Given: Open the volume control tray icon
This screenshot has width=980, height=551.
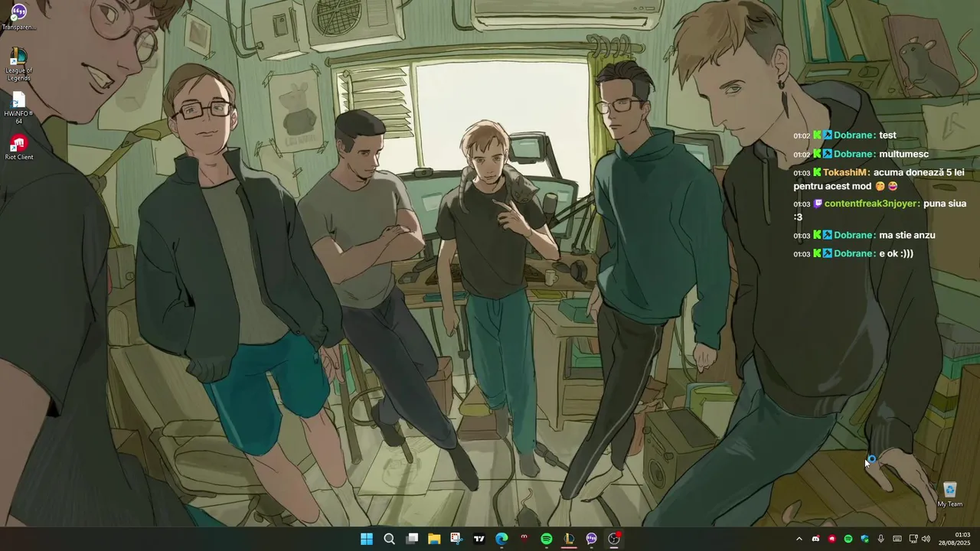Looking at the screenshot, I should [x=926, y=539].
